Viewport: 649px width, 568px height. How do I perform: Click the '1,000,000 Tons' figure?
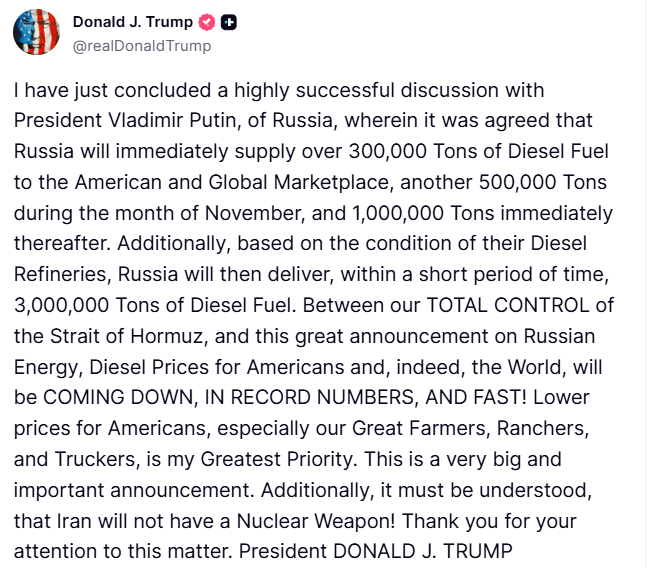[x=423, y=213]
